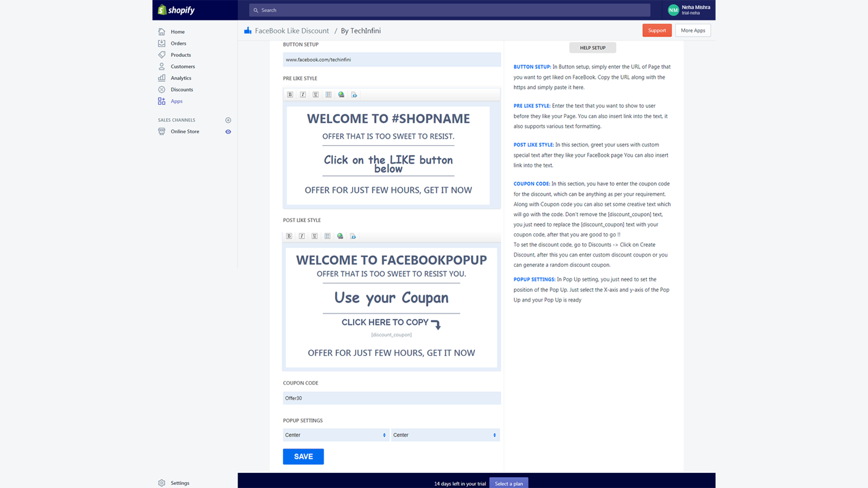The image size is (868, 488).
Task: View the Online Store with the eye icon
Action: [x=228, y=132]
